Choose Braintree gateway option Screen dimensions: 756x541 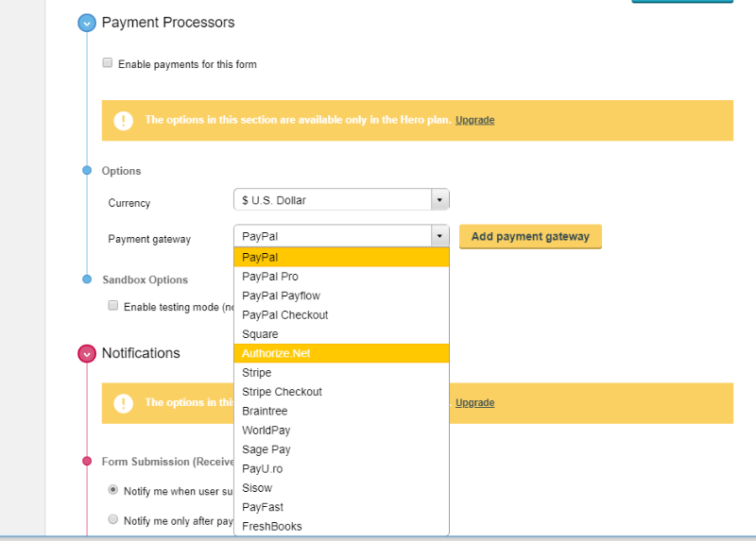pyautogui.click(x=341, y=412)
